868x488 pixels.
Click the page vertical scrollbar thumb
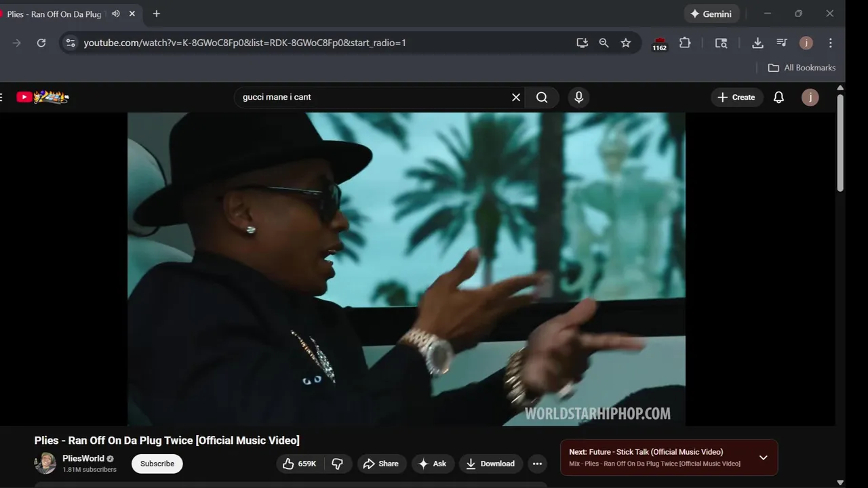[840, 142]
